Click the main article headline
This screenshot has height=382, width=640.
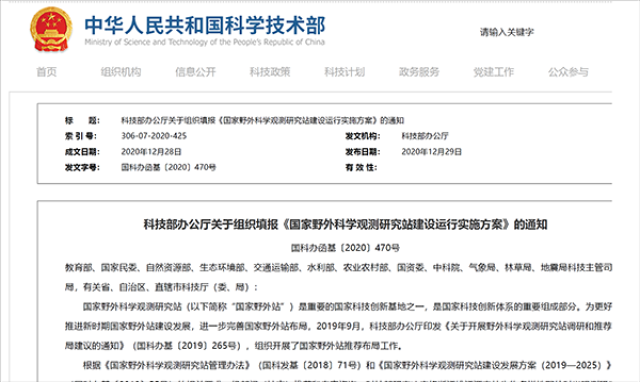pos(345,224)
